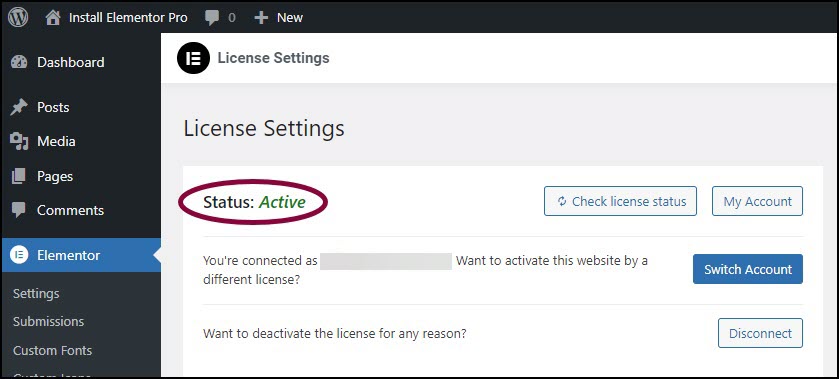Click the Switch Account button

pos(748,269)
